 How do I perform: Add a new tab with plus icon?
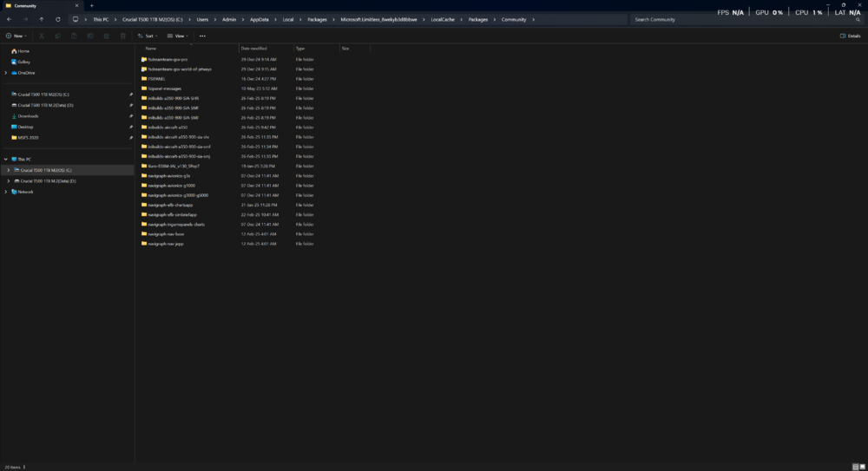tap(92, 5)
